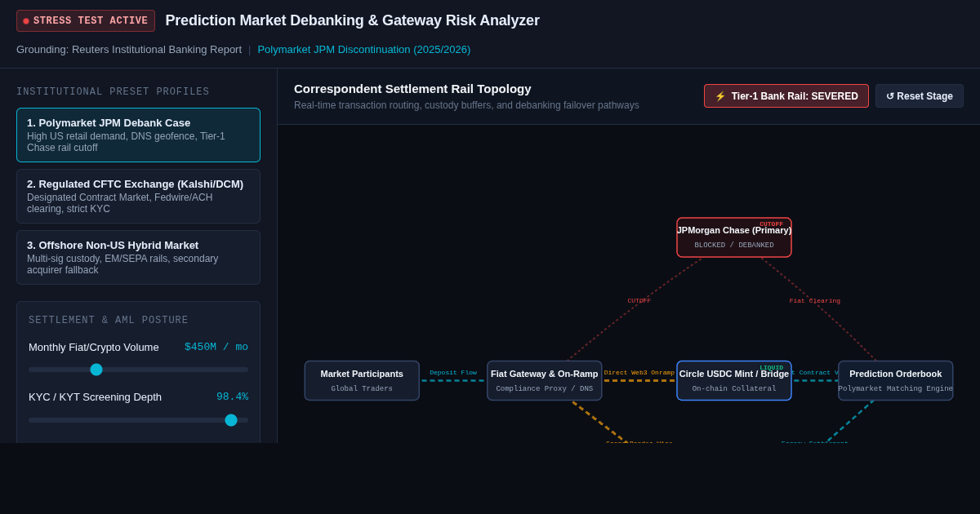The width and height of the screenshot is (980, 514).
Task: Click the 98.4% screening depth value
Action: click(232, 397)
